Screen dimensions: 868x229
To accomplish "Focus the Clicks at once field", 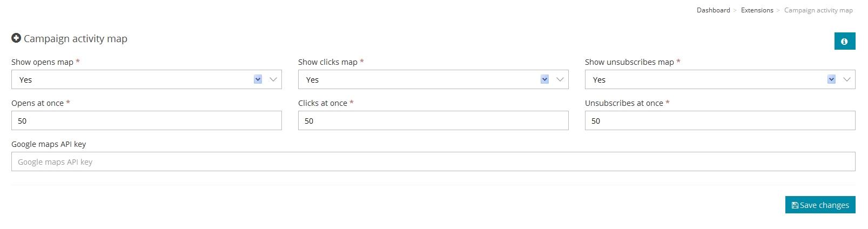I will 433,120.
